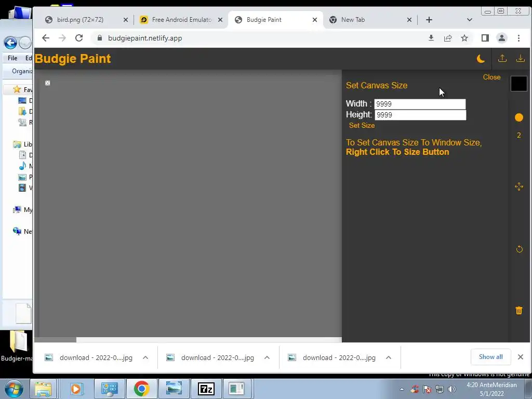This screenshot has height=399, width=532.
Task: Expand options for first download item
Action: point(145,357)
